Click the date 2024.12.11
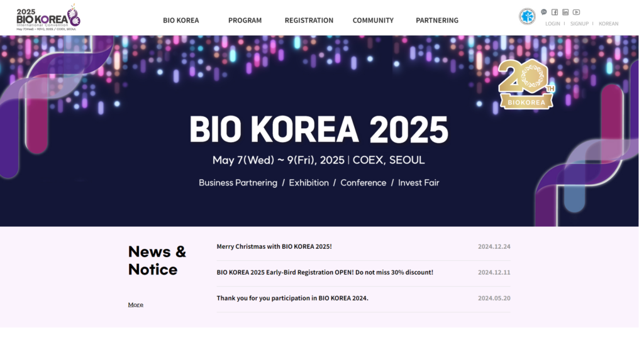644x362 pixels. [494, 272]
